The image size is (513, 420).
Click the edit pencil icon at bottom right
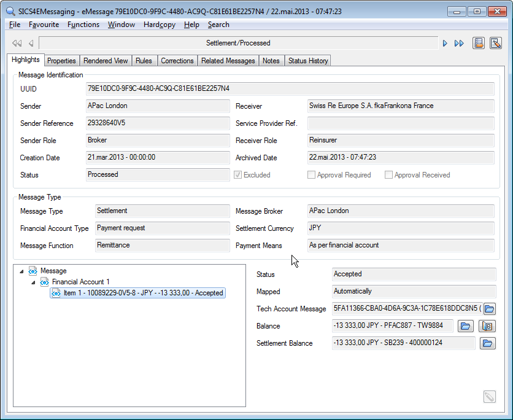click(x=489, y=397)
